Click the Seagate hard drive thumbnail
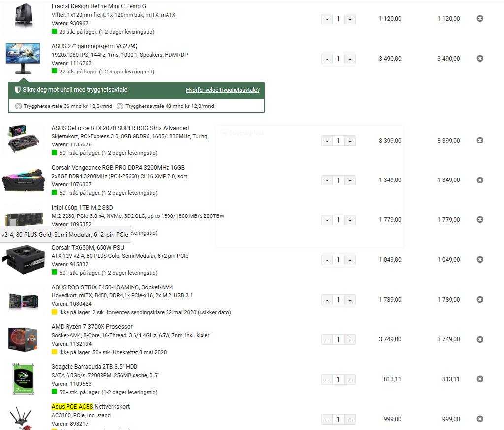This screenshot has height=430, width=504. click(23, 379)
